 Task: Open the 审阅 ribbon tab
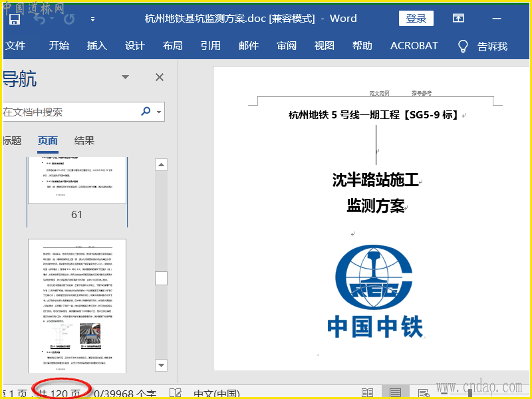287,45
